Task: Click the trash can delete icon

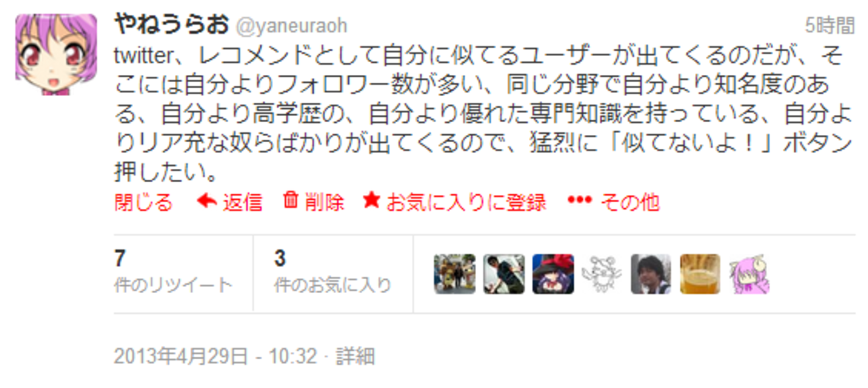Action: (290, 200)
